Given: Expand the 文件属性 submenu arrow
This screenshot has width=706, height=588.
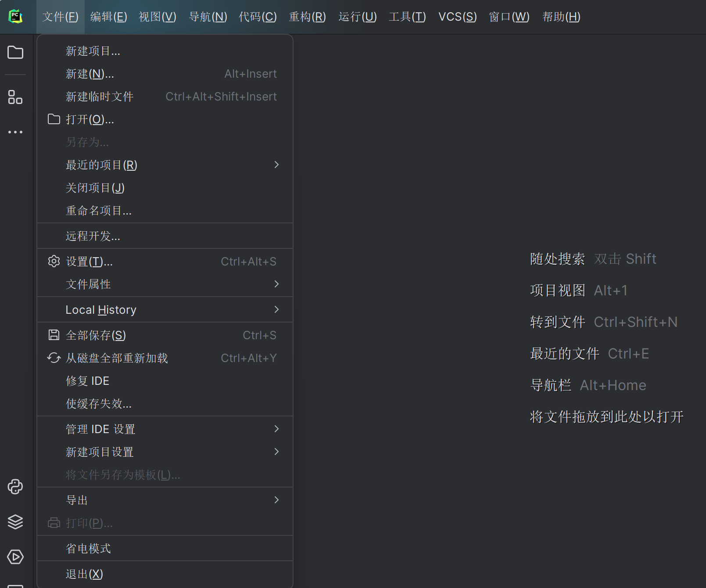Looking at the screenshot, I should tap(276, 284).
